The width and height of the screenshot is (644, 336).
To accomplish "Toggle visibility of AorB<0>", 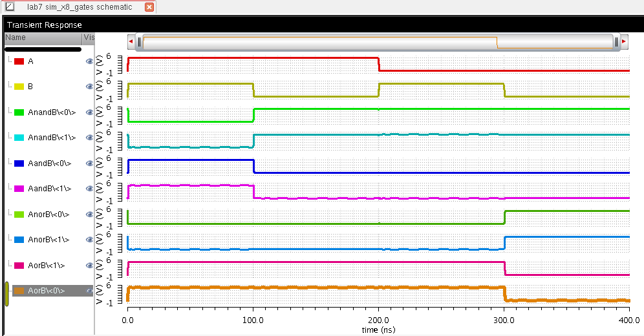I will pos(89,291).
